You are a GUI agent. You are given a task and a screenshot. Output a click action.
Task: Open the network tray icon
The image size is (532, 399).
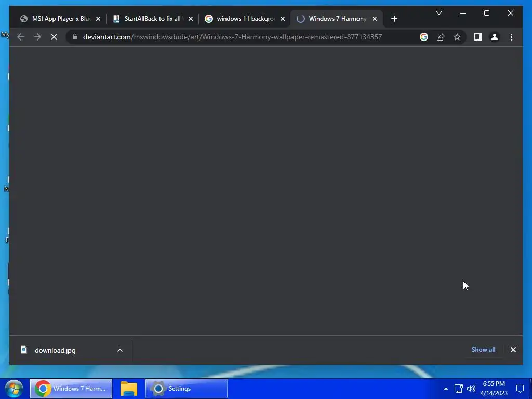pos(458,389)
